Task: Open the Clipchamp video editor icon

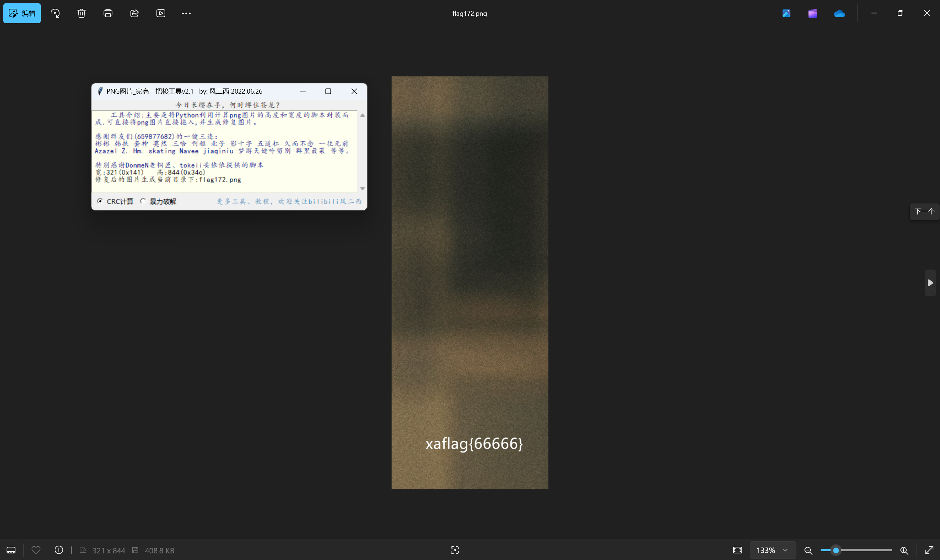Action: (x=813, y=13)
